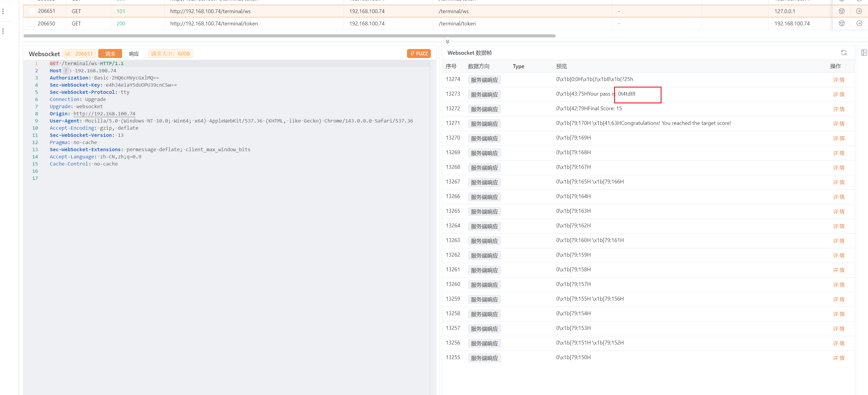868x395 pixels.
Task: Click the Origin URL link in request
Action: [x=104, y=114]
